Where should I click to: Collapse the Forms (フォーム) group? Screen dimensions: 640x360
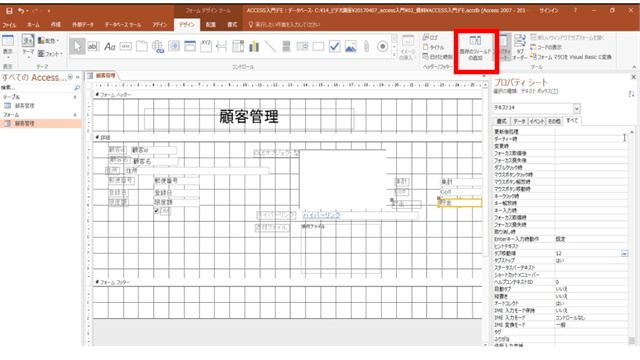75,115
